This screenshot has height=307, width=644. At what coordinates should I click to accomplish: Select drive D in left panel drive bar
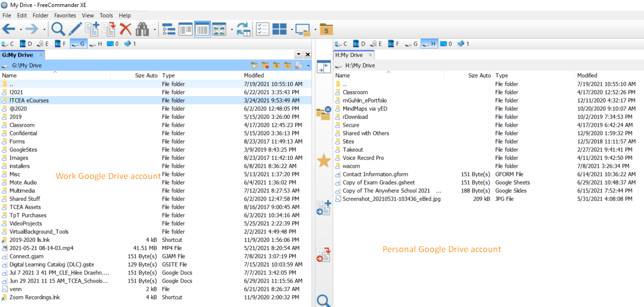tap(26, 44)
